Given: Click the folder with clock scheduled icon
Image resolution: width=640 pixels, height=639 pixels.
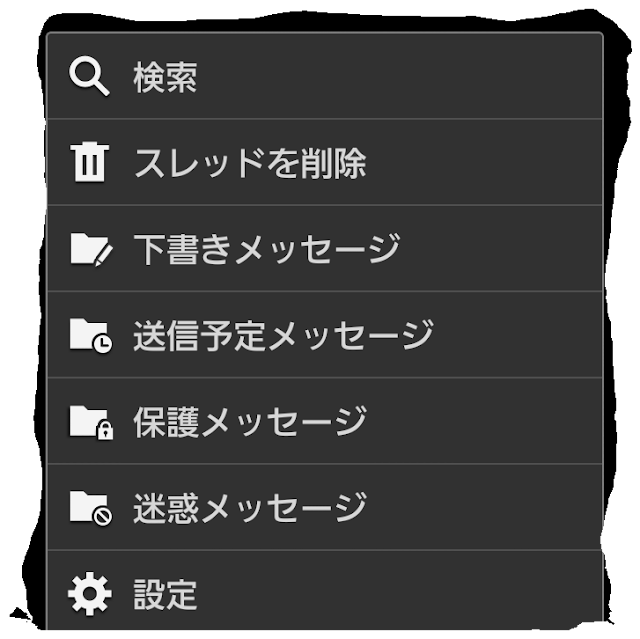Looking at the screenshot, I should pos(91,335).
